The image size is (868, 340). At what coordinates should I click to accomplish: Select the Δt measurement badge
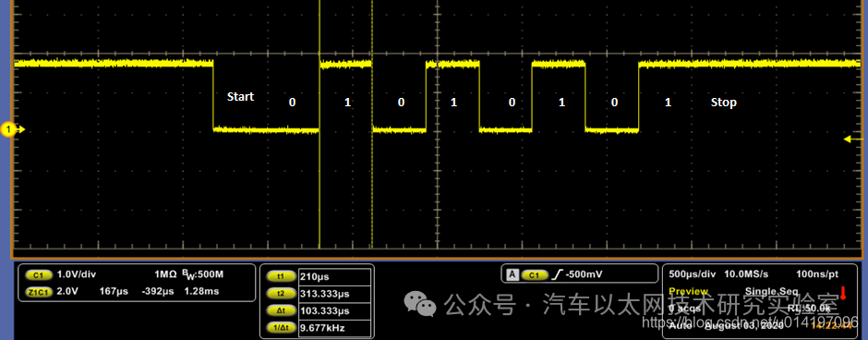tap(282, 310)
